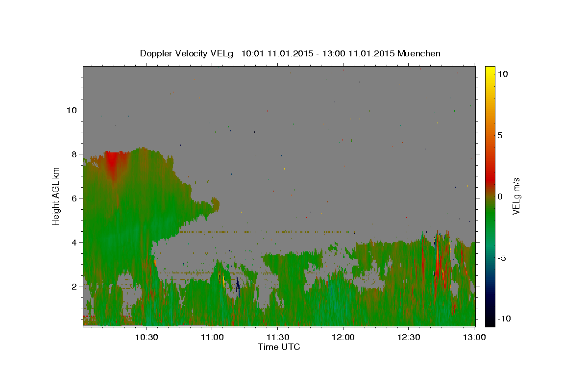Image resolution: width=588 pixels, height=392 pixels.
Task: Click the colorbar value "10" at top
Action: coord(502,74)
